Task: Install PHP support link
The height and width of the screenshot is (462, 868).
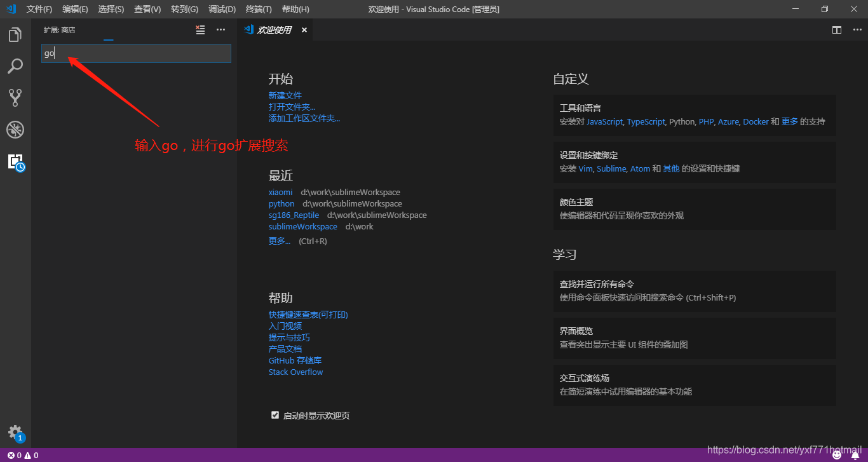Action: [706, 121]
